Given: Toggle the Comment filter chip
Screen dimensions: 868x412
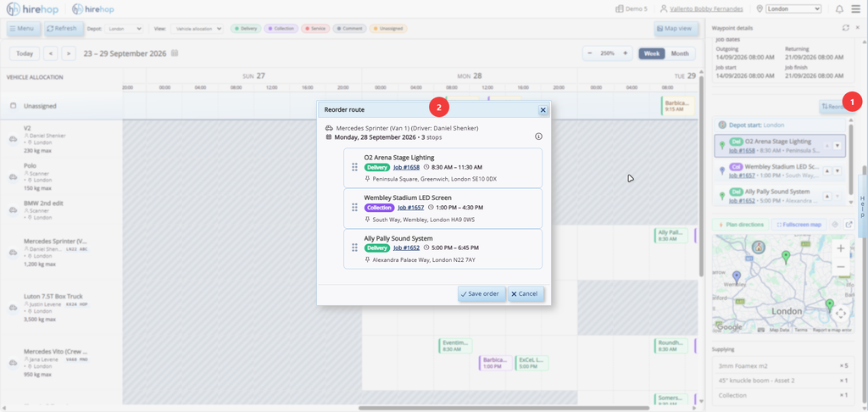Looking at the screenshot, I should (x=349, y=28).
